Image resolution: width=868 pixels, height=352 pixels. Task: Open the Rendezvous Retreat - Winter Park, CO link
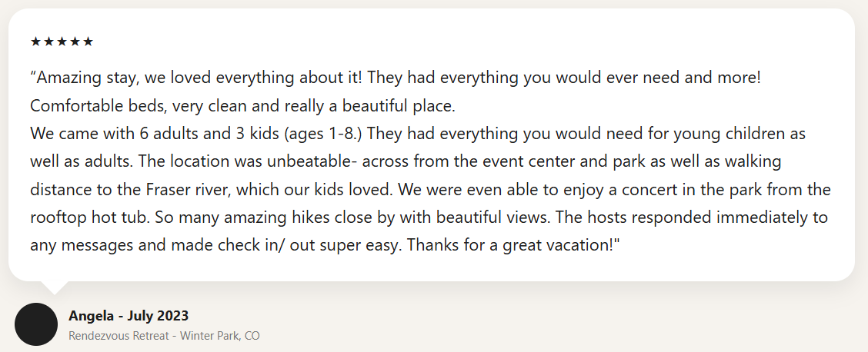164,336
